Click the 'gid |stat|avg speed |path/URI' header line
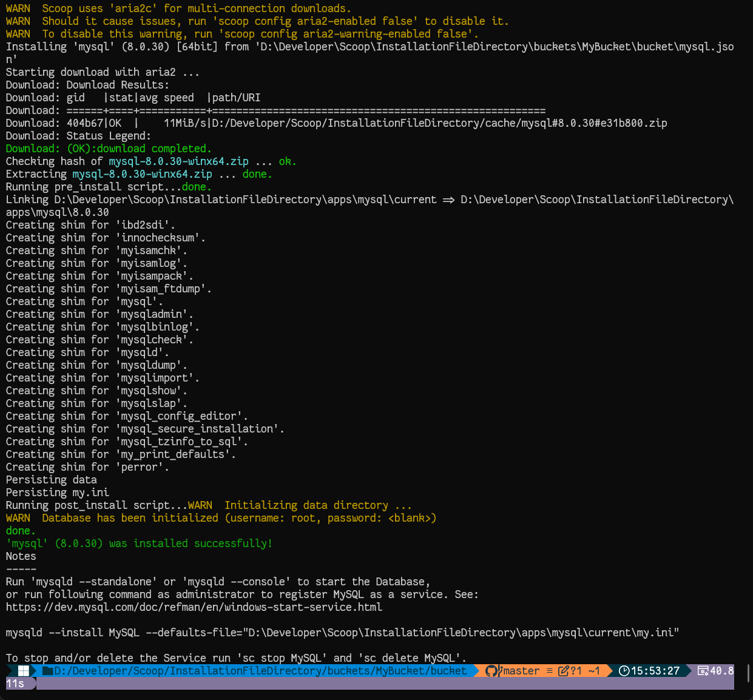 click(133, 97)
